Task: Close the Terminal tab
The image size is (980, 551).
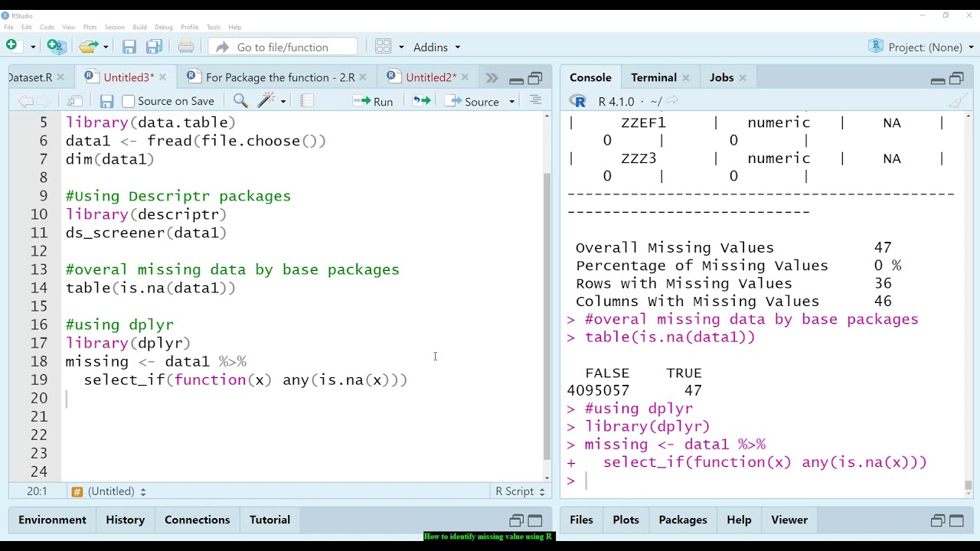Action: point(686,78)
